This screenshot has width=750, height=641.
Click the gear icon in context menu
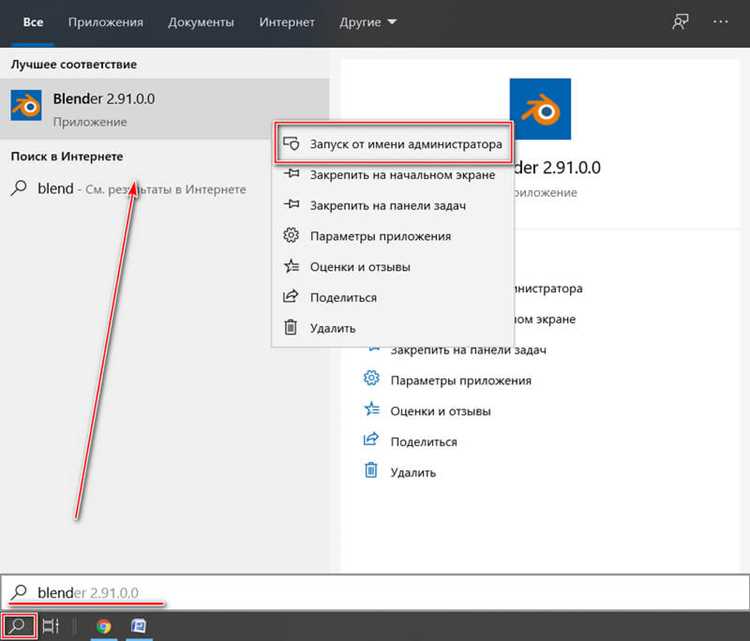[291, 235]
